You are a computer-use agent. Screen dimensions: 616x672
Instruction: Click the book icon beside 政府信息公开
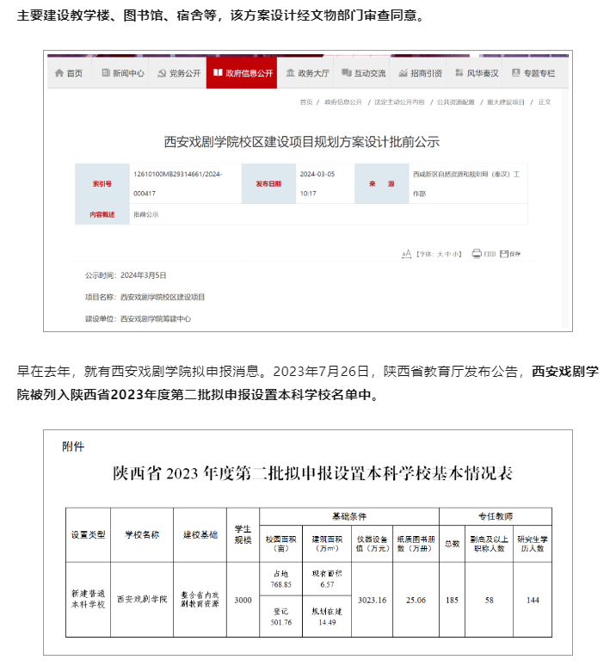[x=218, y=73]
